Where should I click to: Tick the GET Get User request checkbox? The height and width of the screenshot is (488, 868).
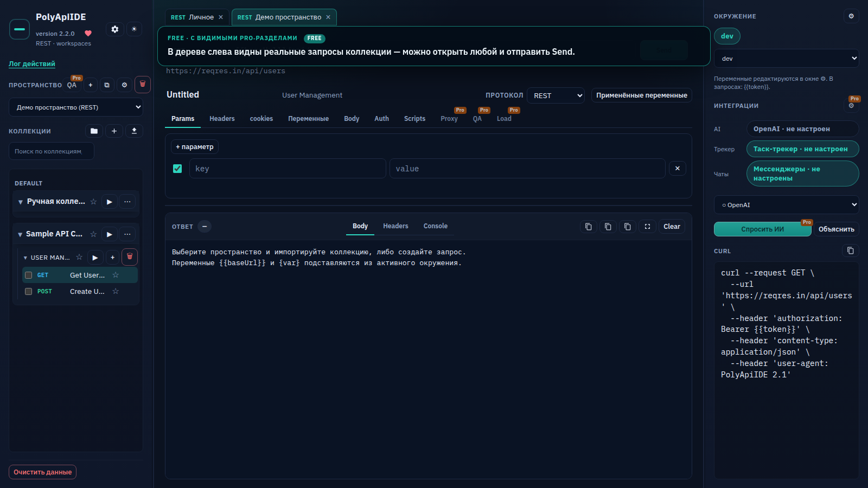point(29,275)
